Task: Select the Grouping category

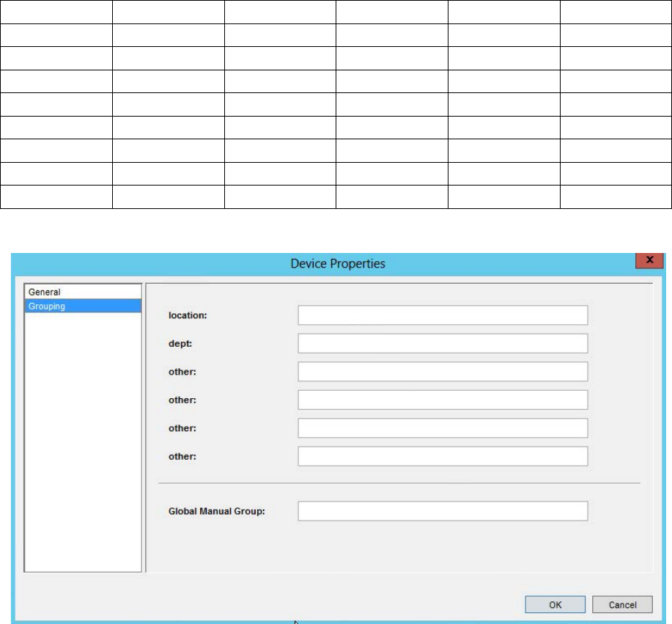Action: [47, 307]
